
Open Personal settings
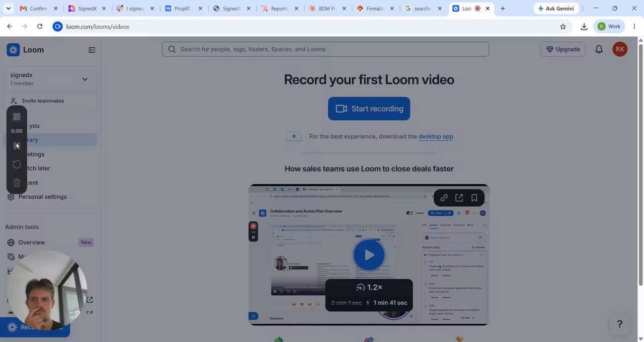(42, 197)
